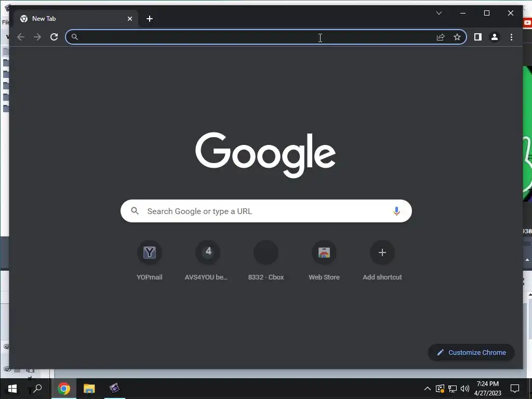Open the Web Store shortcut

point(324,260)
